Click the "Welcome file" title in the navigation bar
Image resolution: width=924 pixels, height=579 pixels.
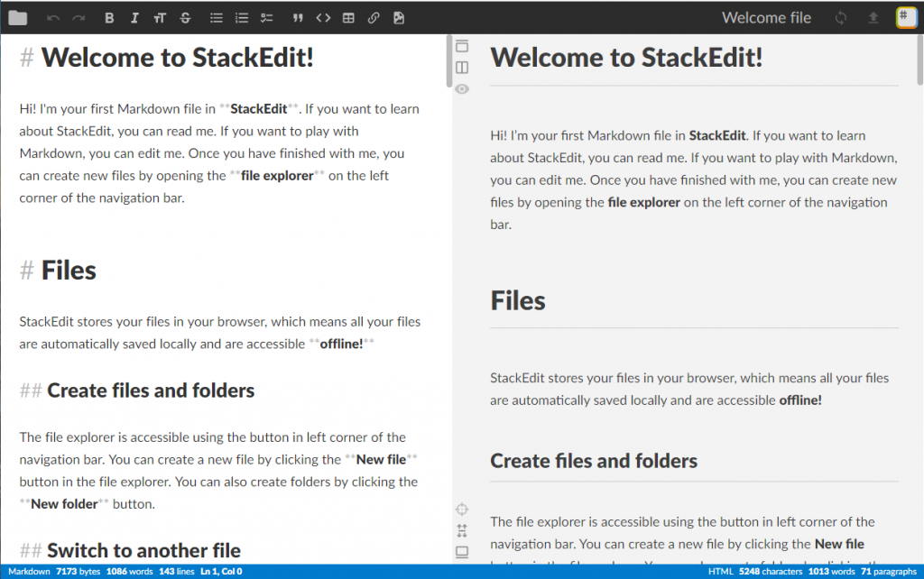(x=767, y=18)
